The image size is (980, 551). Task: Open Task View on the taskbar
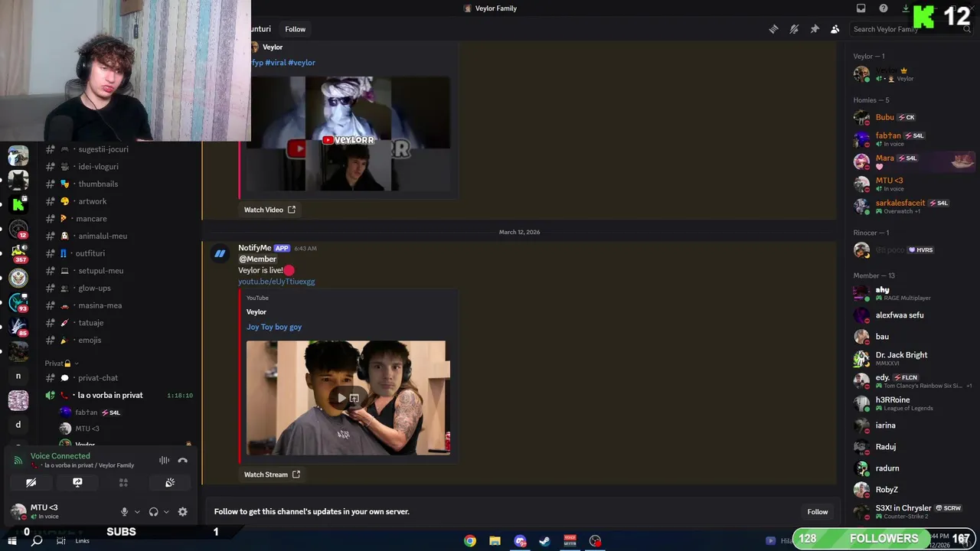point(60,541)
